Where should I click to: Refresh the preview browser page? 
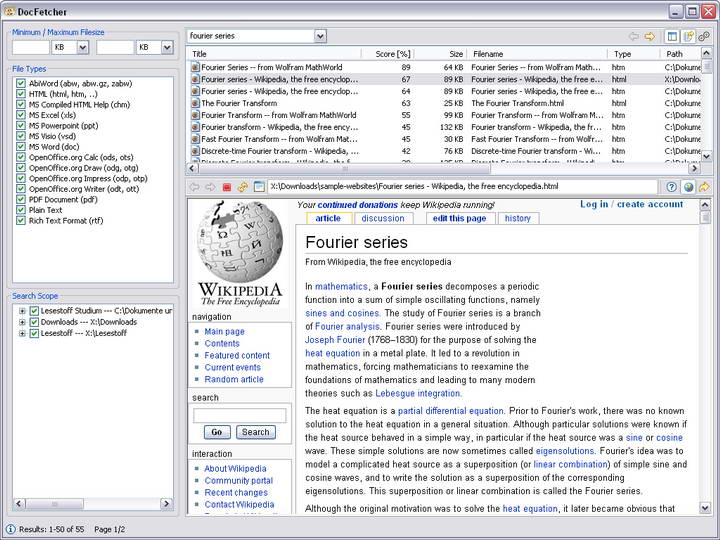point(243,187)
